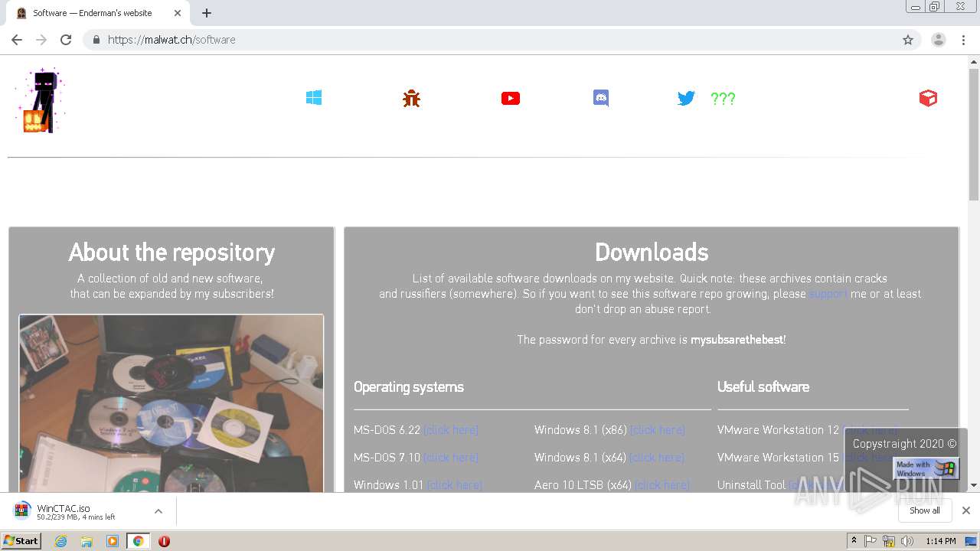Download MS-DOS 7.10 via click here
This screenshot has height=551, width=980.
point(451,458)
